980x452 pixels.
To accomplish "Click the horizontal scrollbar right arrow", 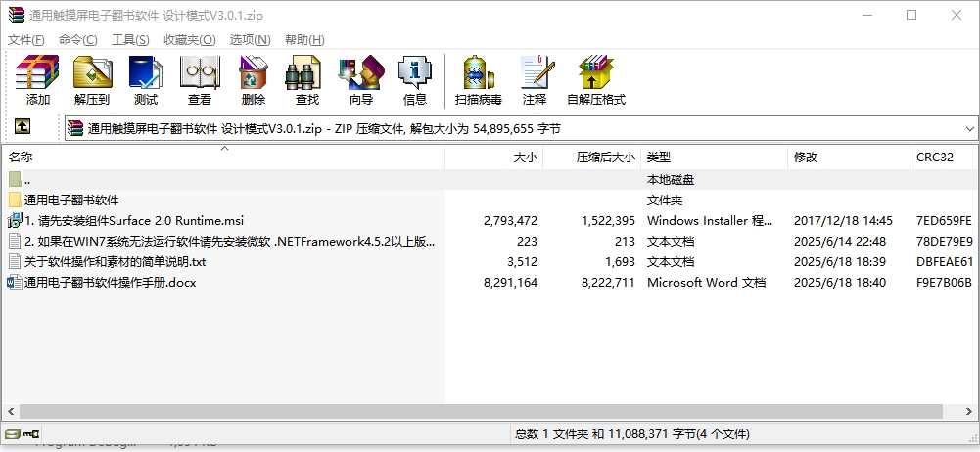I will pos(970,412).
